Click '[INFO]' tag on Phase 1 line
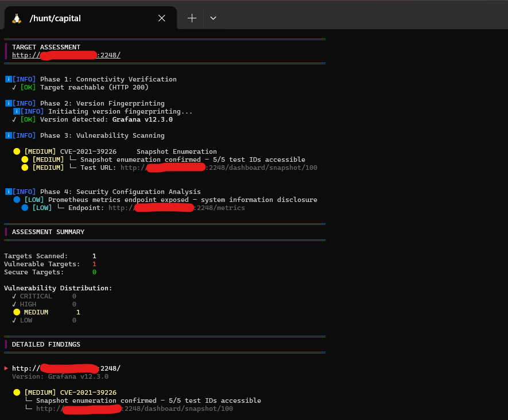This screenshot has height=420, width=508. point(24,79)
